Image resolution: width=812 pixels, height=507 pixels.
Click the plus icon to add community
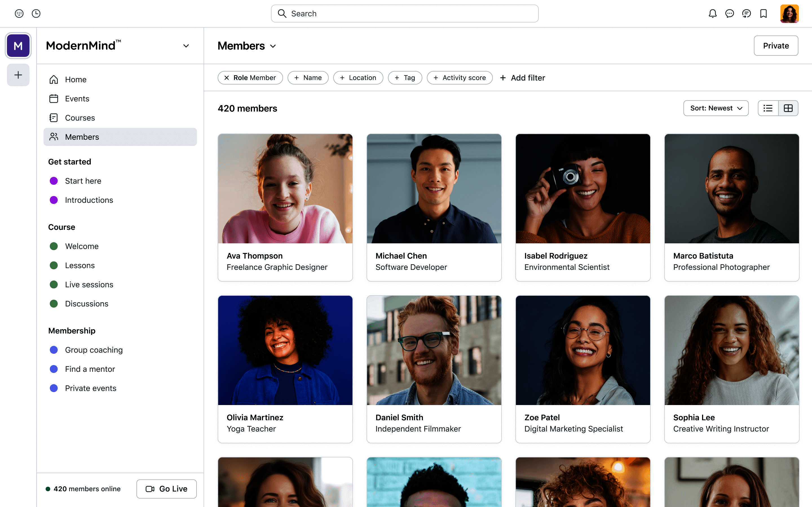click(x=18, y=75)
